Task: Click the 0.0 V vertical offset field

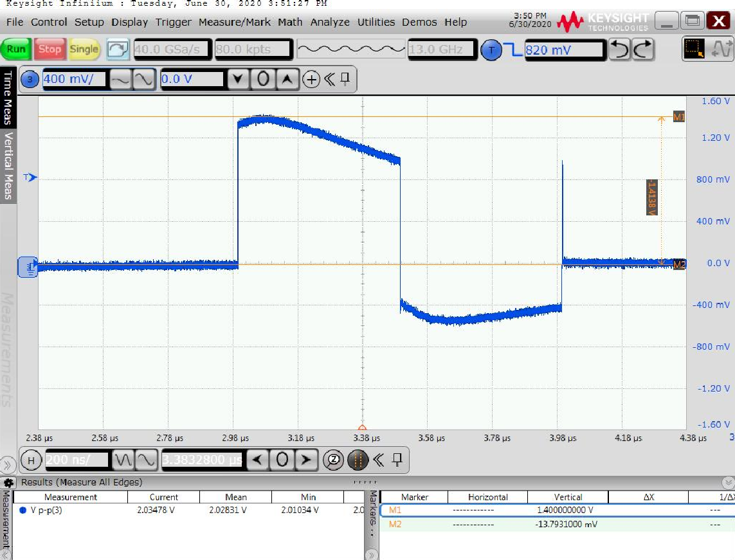Action: coord(192,79)
